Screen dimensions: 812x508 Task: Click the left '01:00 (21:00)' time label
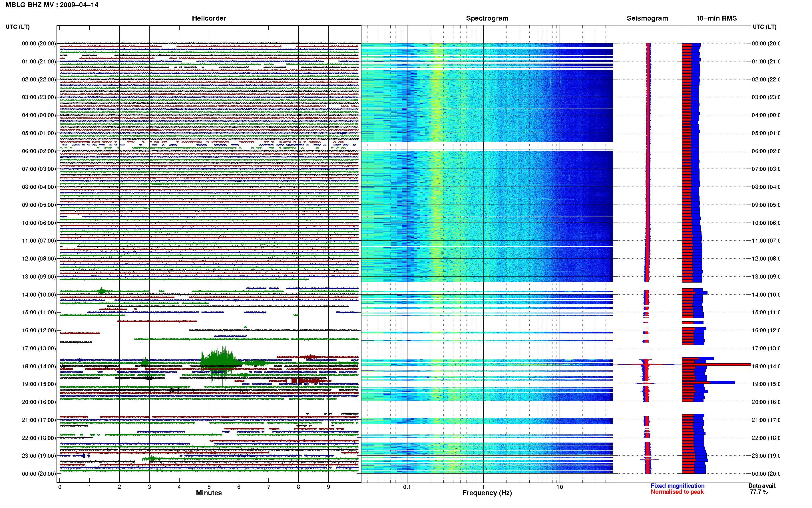(x=39, y=61)
